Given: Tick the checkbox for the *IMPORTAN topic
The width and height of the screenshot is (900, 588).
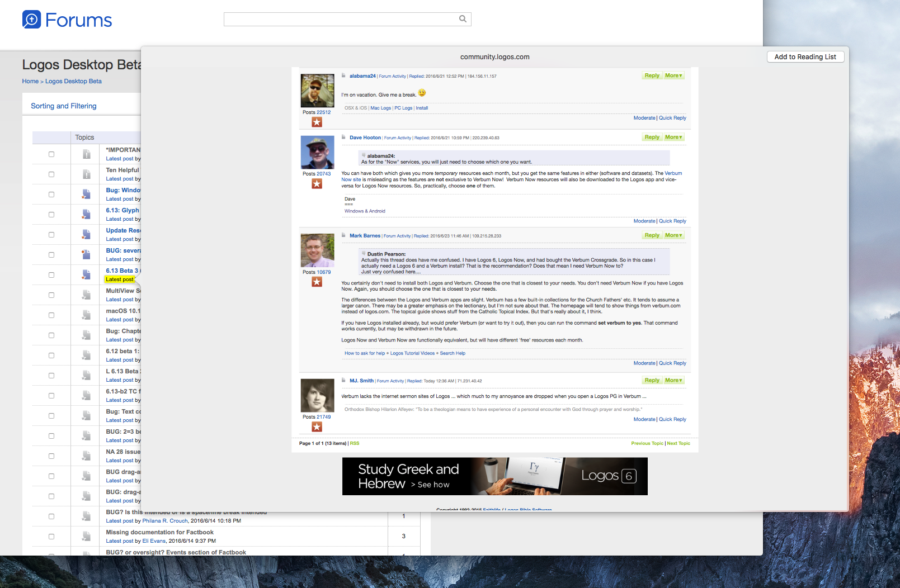Looking at the screenshot, I should click(x=51, y=154).
